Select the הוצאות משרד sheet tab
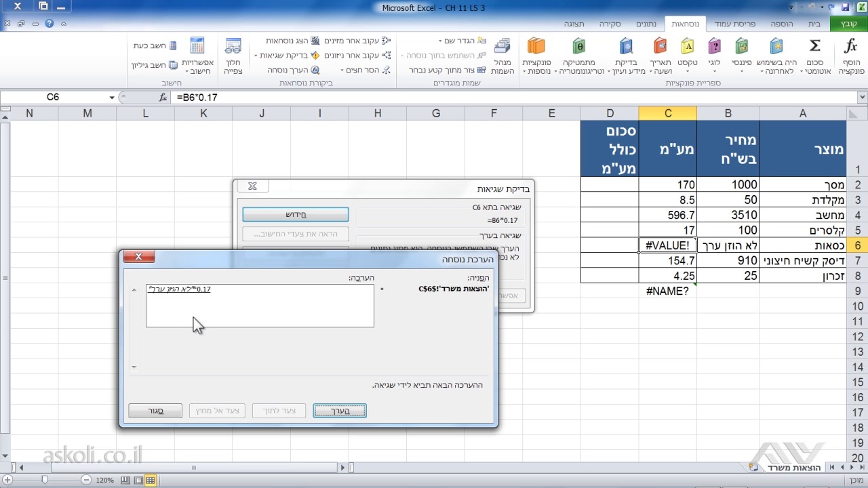 click(x=794, y=468)
